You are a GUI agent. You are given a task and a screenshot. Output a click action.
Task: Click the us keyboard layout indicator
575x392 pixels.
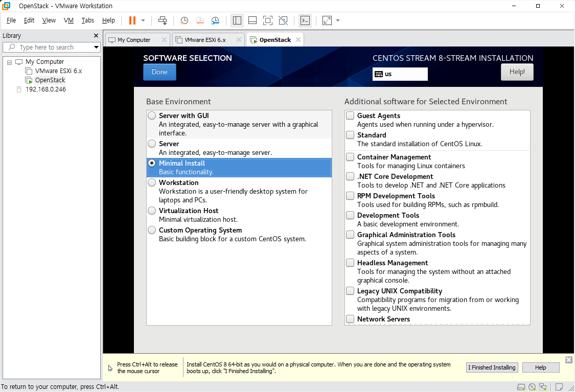click(x=400, y=74)
